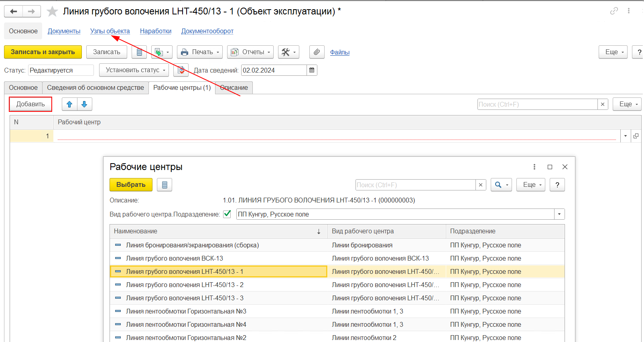Click the Выбрать button in dialog

(131, 185)
